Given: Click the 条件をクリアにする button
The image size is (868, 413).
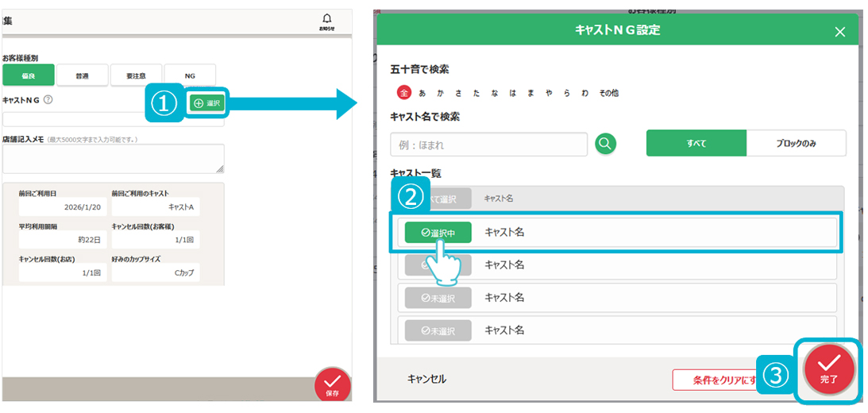Looking at the screenshot, I should point(715,380).
